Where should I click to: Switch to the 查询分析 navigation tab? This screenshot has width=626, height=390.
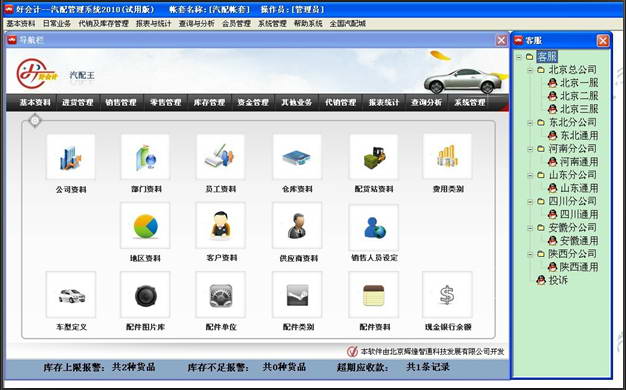426,103
